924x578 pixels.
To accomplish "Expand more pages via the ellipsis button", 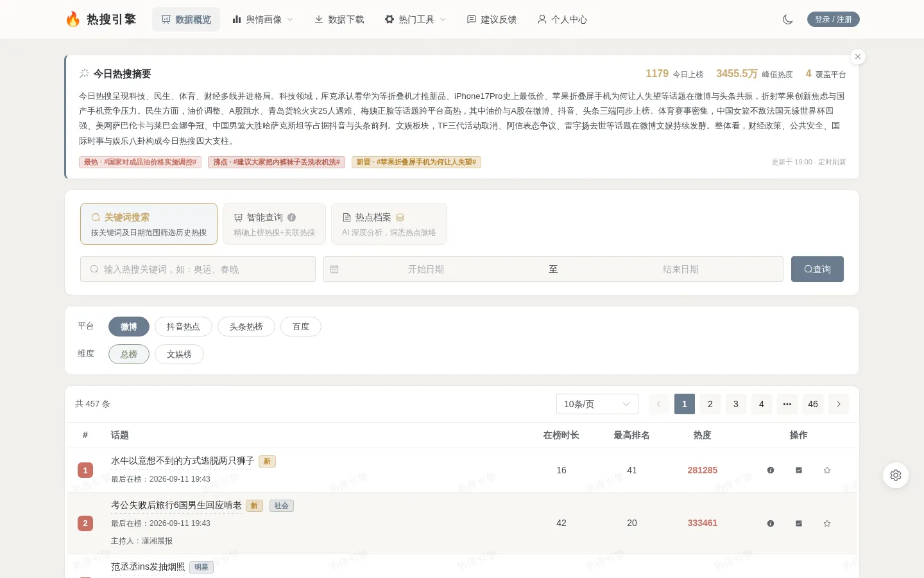I will 787,404.
